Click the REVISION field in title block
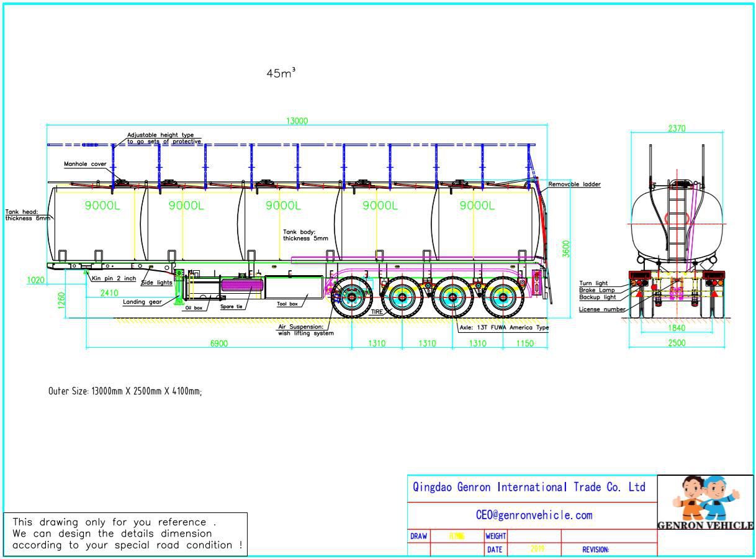Screen dimensions: 756x559 595,550
